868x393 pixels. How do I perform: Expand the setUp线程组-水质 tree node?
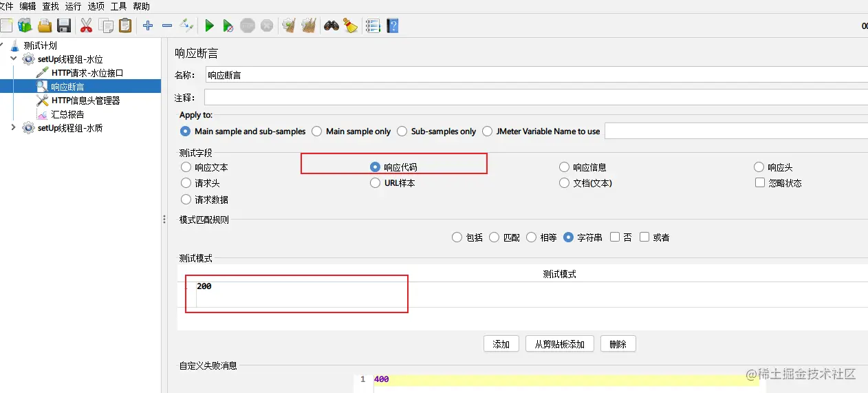pyautogui.click(x=14, y=128)
